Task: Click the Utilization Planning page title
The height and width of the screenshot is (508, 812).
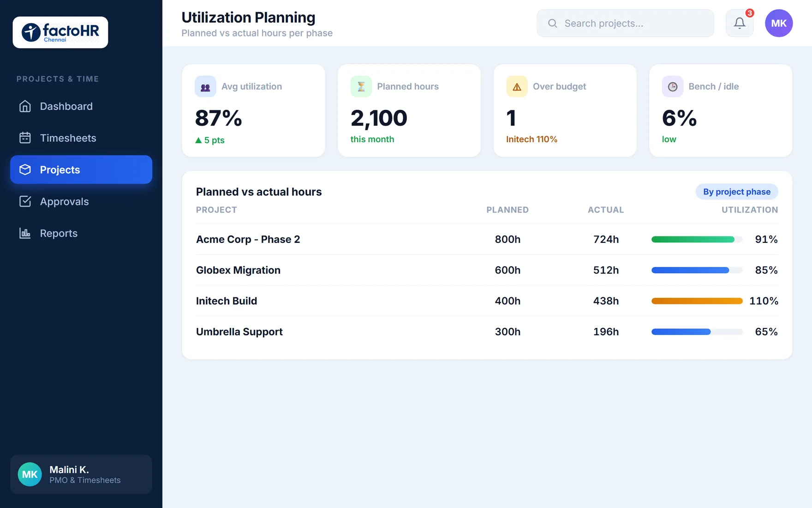Action: tap(248, 18)
